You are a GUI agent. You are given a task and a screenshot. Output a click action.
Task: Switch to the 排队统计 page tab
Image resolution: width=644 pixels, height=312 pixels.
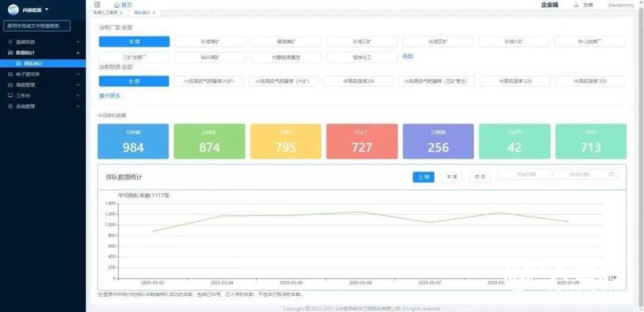point(142,13)
